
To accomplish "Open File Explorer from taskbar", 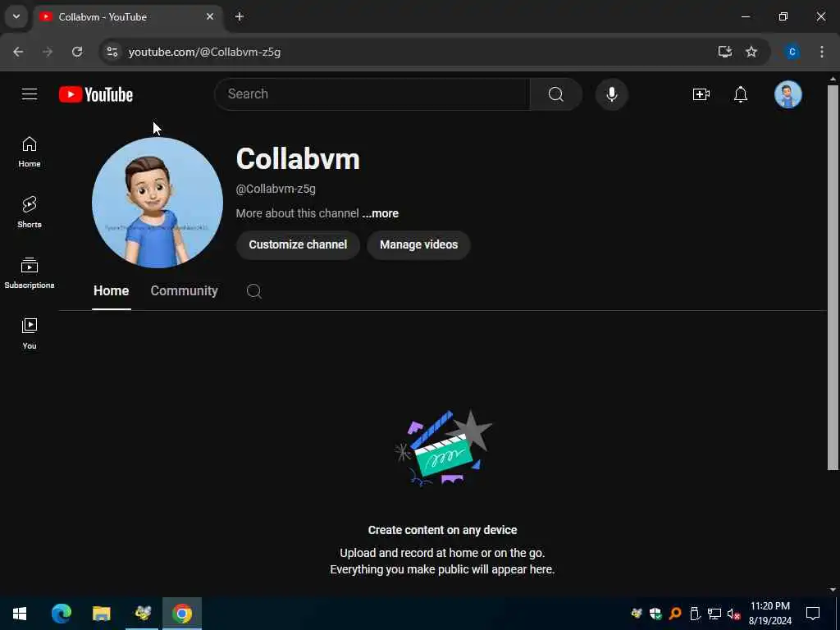I will tap(101, 614).
